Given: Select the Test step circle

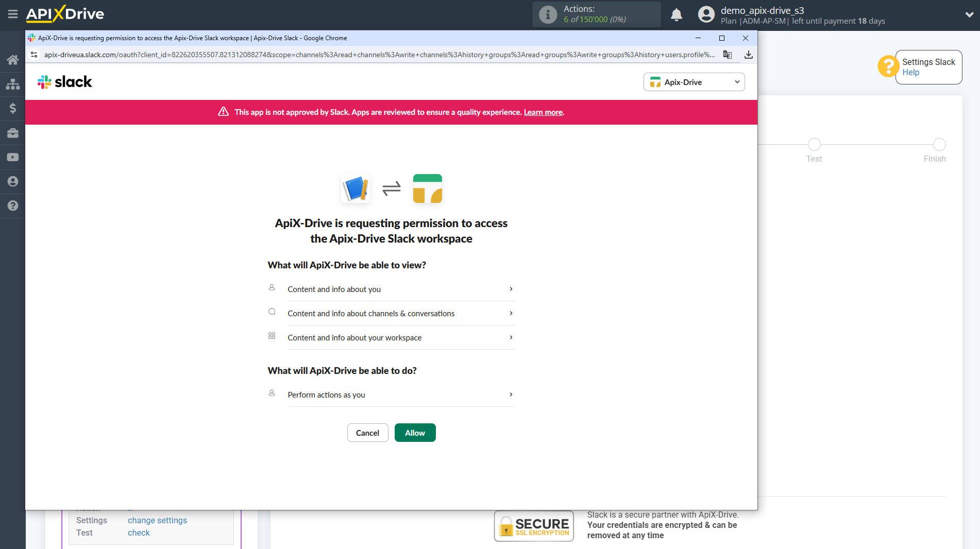Looking at the screenshot, I should [x=814, y=144].
